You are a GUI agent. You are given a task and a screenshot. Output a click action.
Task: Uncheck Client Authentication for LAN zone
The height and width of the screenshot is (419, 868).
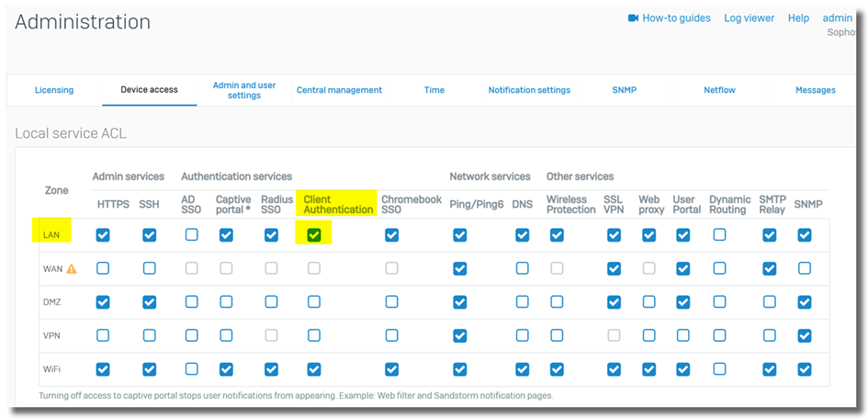[x=314, y=235]
